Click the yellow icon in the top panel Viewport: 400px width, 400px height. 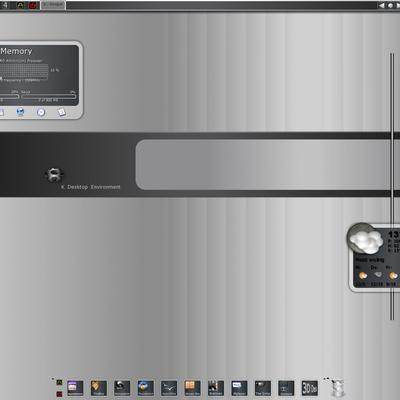pos(21,5)
